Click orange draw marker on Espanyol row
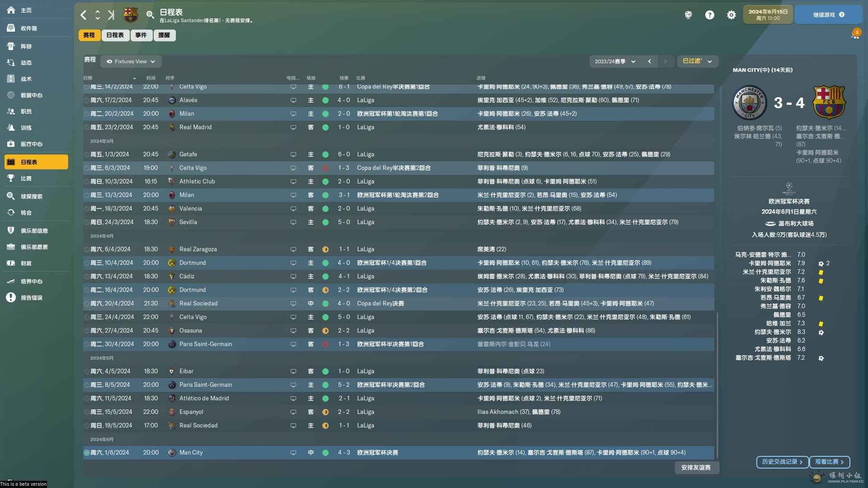This screenshot has height=488, width=868. (325, 412)
